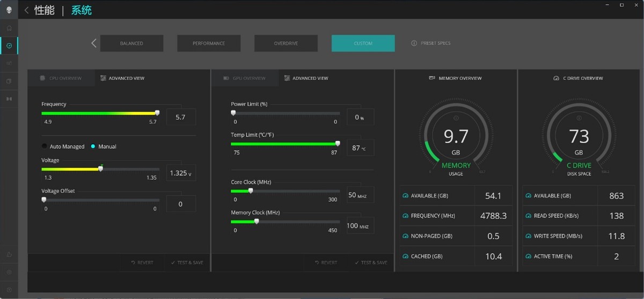644x299 pixels.
Task: Click the back arrow beside 性能
Action: [x=26, y=10]
